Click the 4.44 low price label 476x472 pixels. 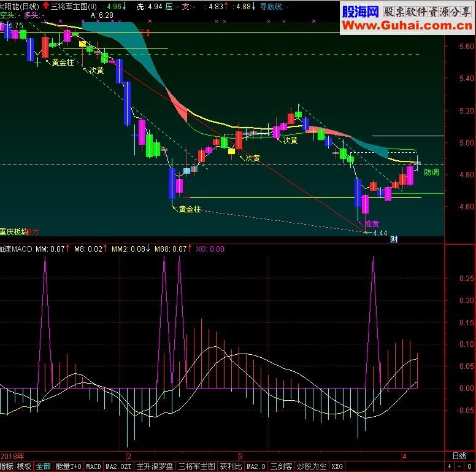[380, 233]
